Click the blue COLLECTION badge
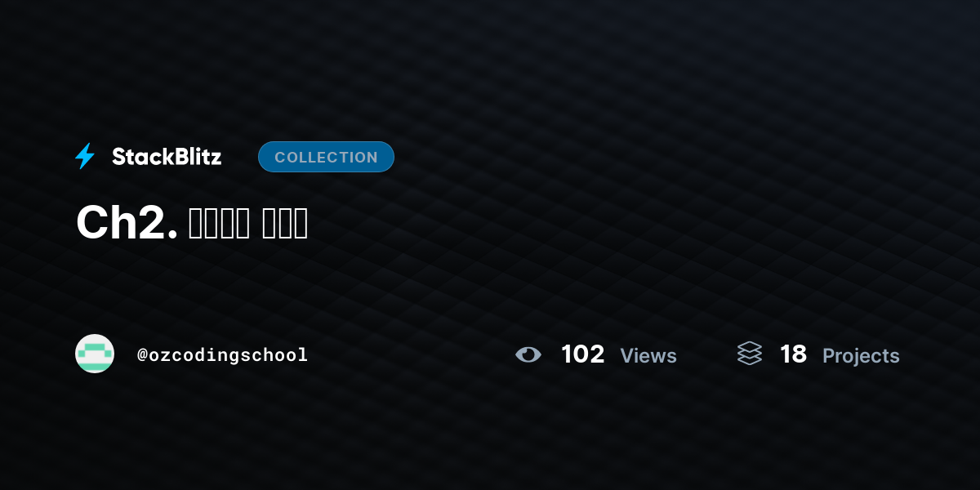This screenshot has width=980, height=490. tap(326, 157)
